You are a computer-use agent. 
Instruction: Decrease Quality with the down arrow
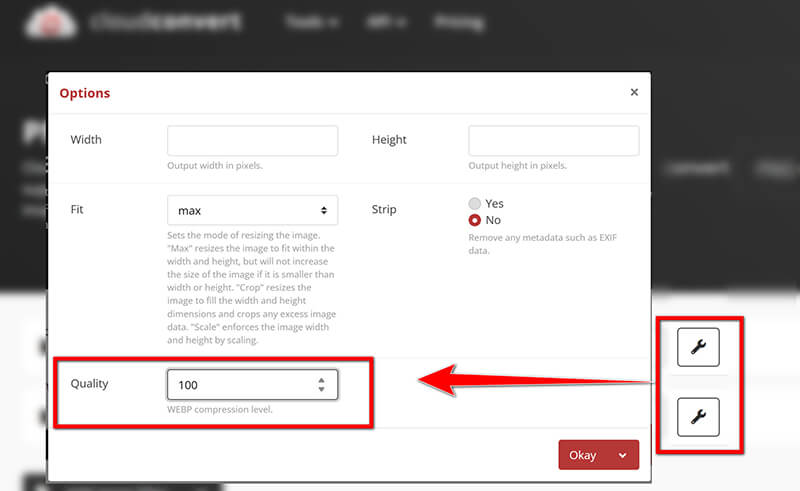[321, 389]
